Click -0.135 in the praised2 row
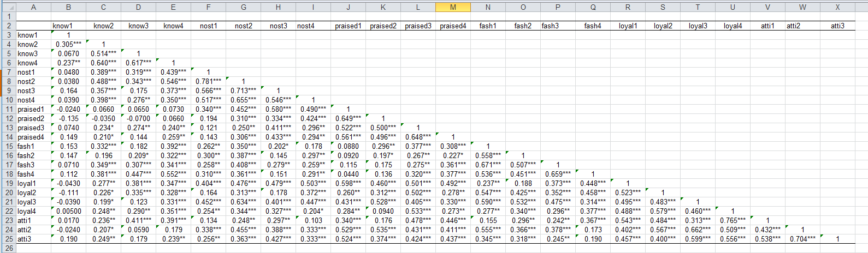The height and width of the screenshot is (253, 868). [68, 118]
